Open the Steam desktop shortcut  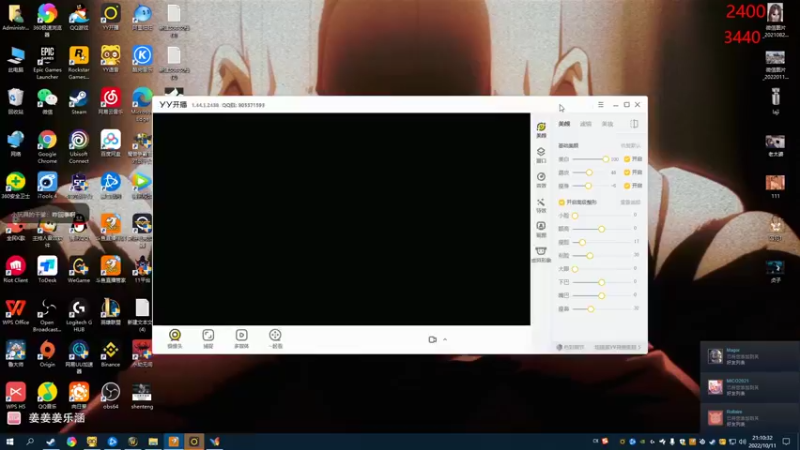(79, 101)
